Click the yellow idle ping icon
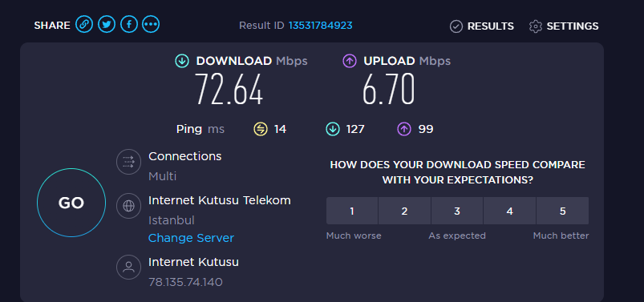This screenshot has height=302, width=644. pyautogui.click(x=261, y=129)
